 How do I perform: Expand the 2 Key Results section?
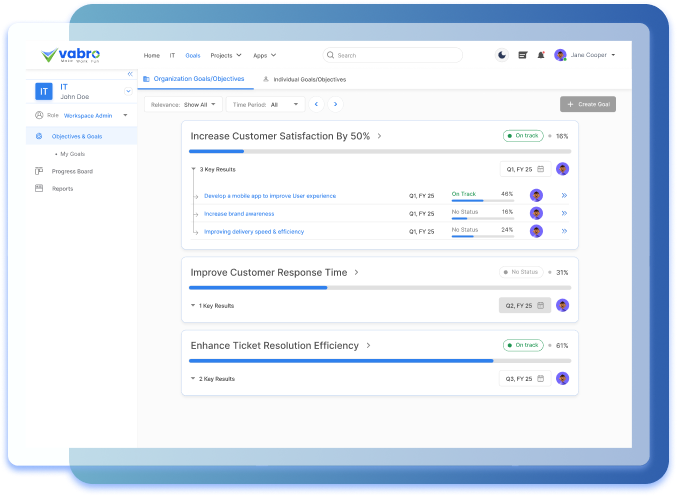tap(193, 379)
